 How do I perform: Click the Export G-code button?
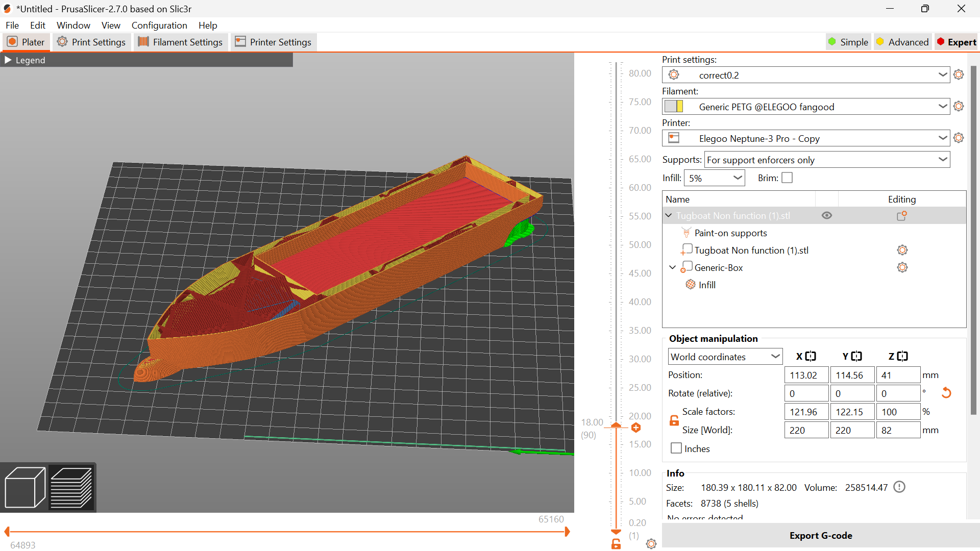coord(820,535)
